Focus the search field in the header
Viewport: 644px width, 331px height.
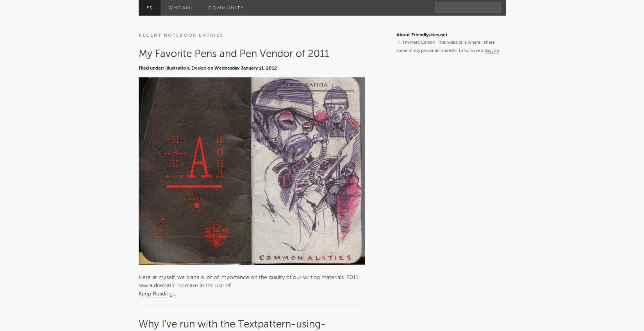coord(467,7)
